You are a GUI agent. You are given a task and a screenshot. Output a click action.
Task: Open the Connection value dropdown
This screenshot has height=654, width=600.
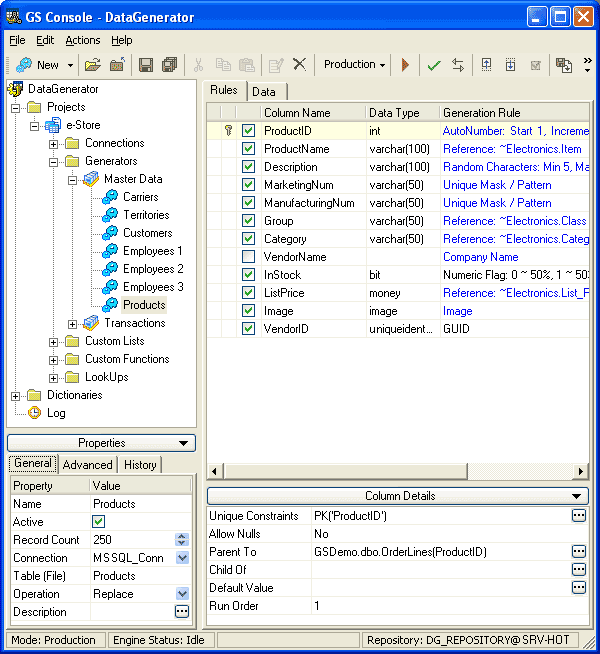coord(182,558)
